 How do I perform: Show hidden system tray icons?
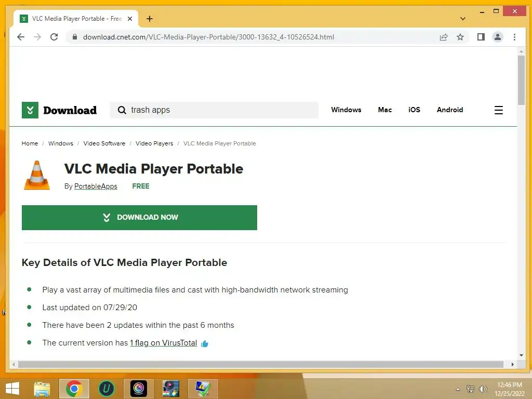[458, 389]
